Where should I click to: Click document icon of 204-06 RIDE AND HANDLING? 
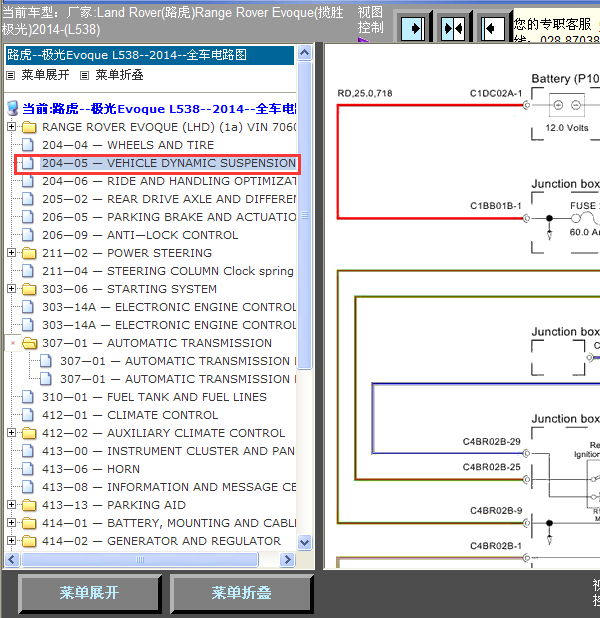28,181
